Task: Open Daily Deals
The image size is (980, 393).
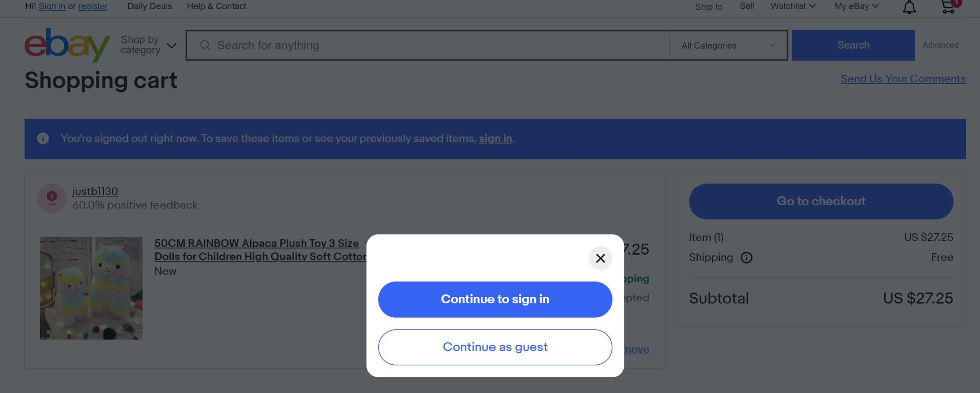Action: 150,6
